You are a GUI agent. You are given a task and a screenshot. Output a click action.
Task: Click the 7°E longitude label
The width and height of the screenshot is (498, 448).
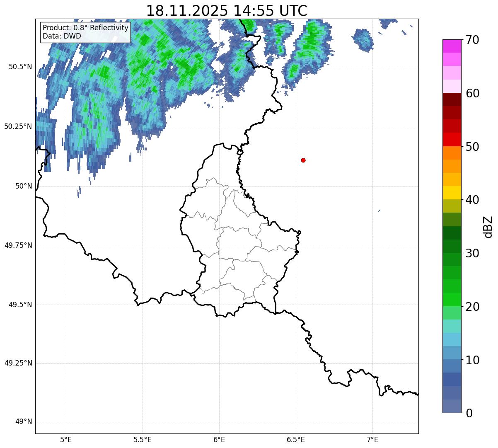tap(372, 439)
